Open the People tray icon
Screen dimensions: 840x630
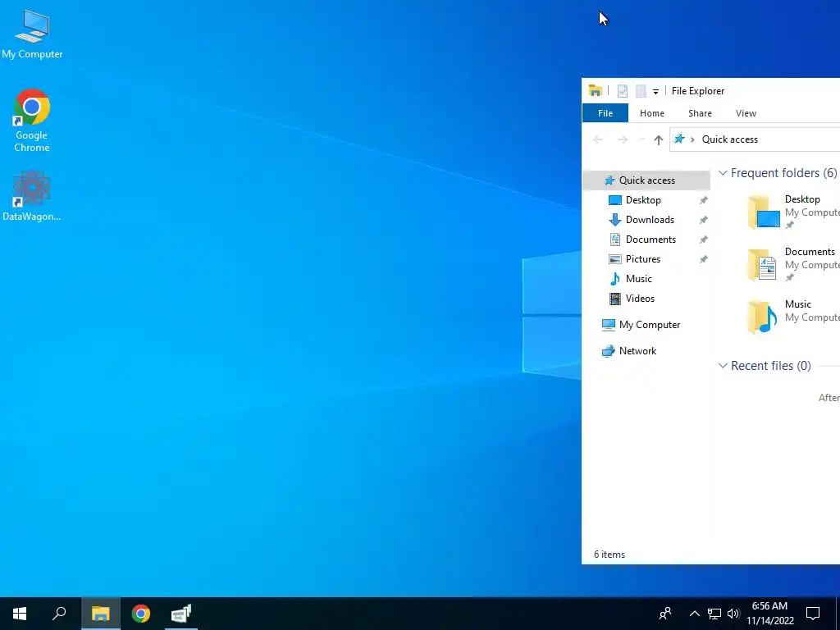(665, 614)
